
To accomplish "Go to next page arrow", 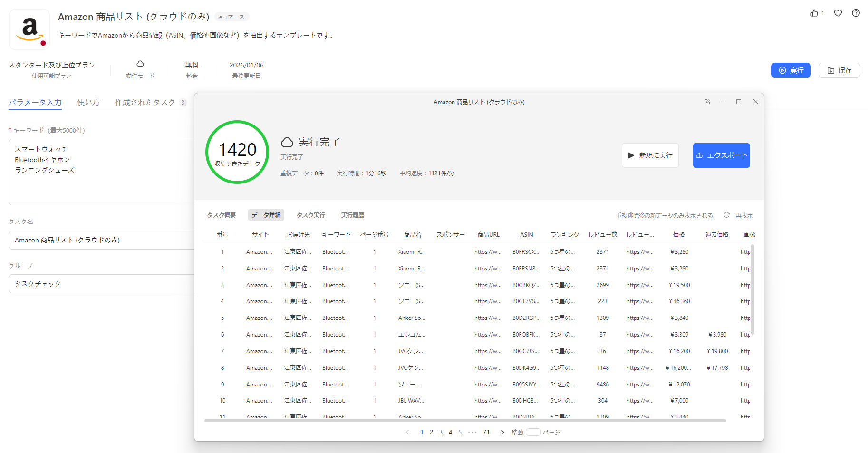I will click(502, 432).
